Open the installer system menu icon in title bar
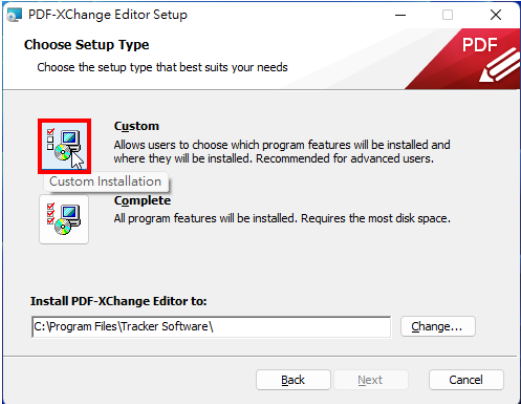Viewport: 521px width, 404px height. (14, 15)
